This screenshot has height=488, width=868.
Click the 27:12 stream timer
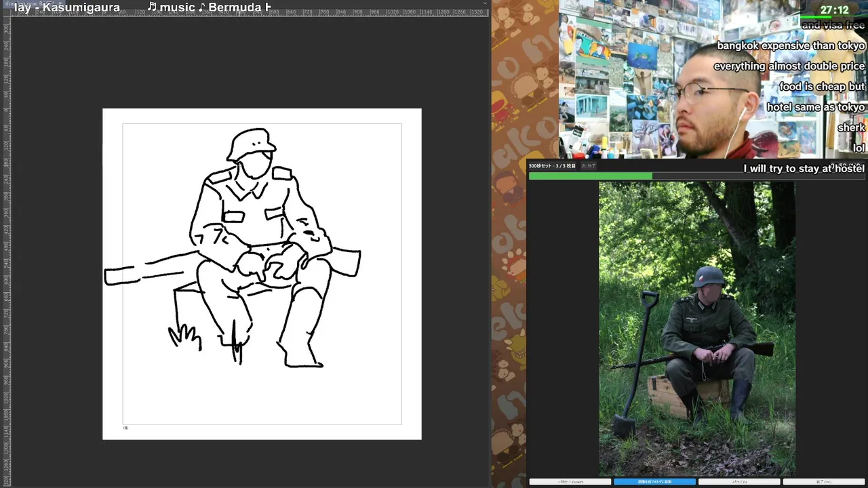(x=834, y=9)
